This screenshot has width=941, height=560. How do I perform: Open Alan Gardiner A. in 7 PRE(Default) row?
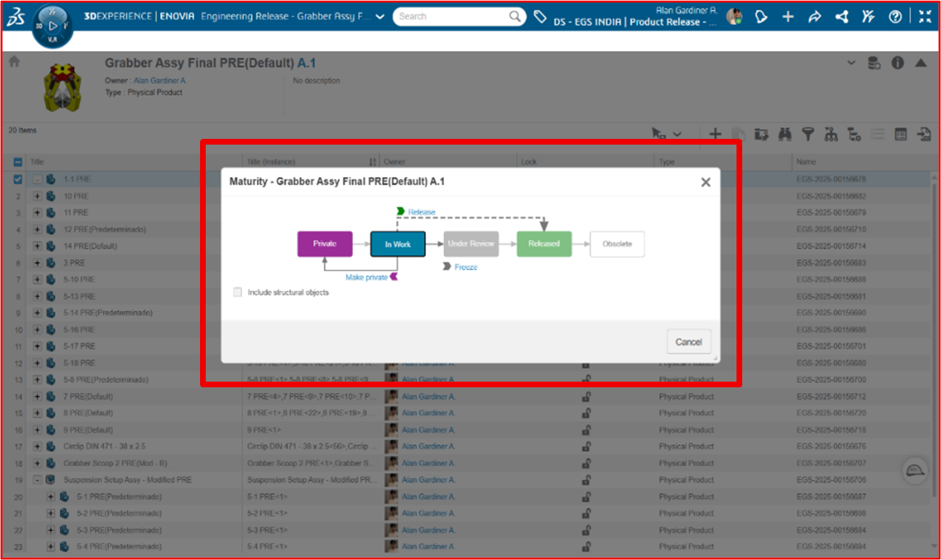click(x=428, y=396)
